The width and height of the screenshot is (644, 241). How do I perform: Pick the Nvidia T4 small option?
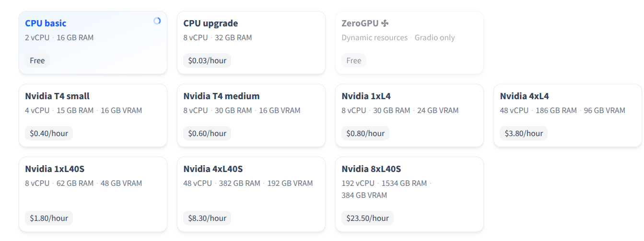click(x=93, y=115)
